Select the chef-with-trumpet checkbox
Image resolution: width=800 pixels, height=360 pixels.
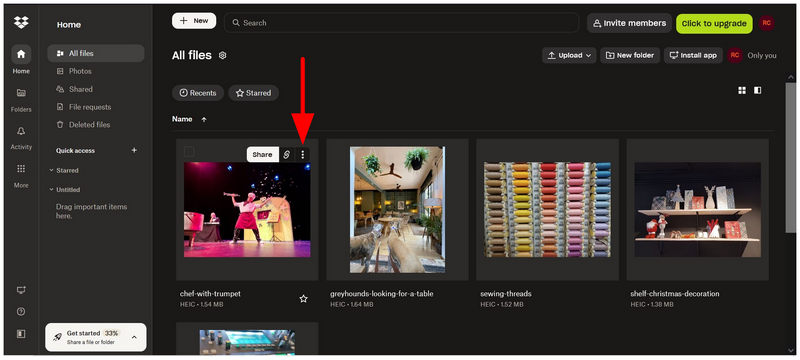point(189,151)
